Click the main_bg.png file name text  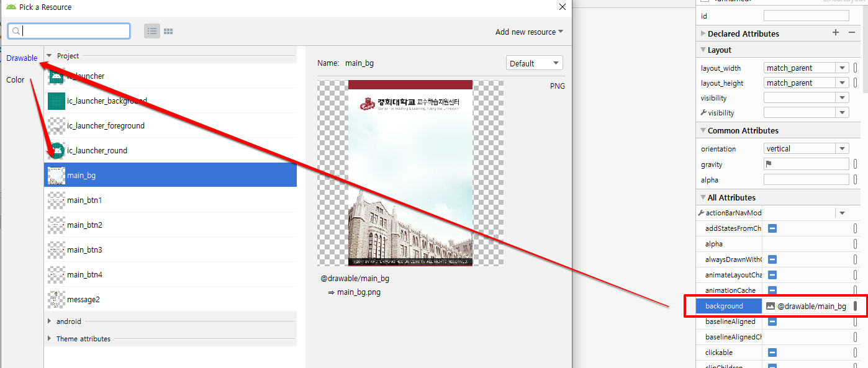point(359,292)
